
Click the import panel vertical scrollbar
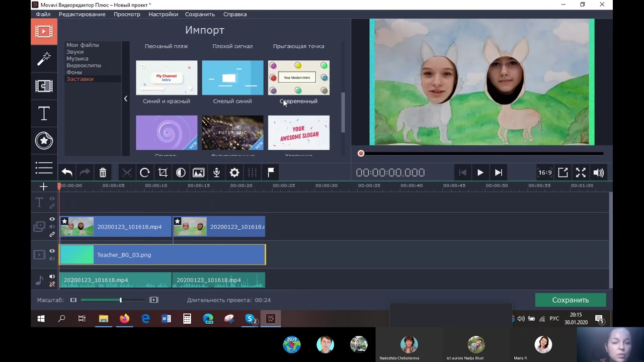343,113
